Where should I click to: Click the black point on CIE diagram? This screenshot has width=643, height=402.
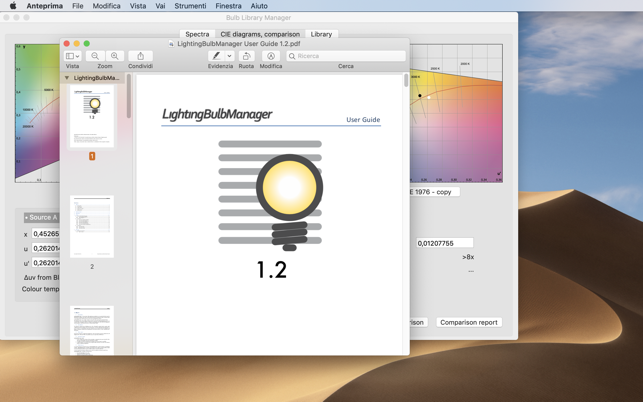pos(420,96)
